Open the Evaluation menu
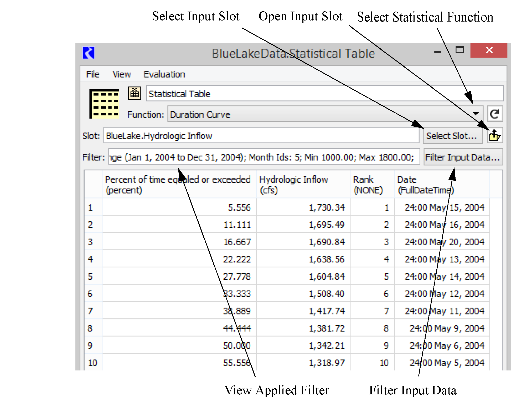532x402 pixels. point(164,74)
